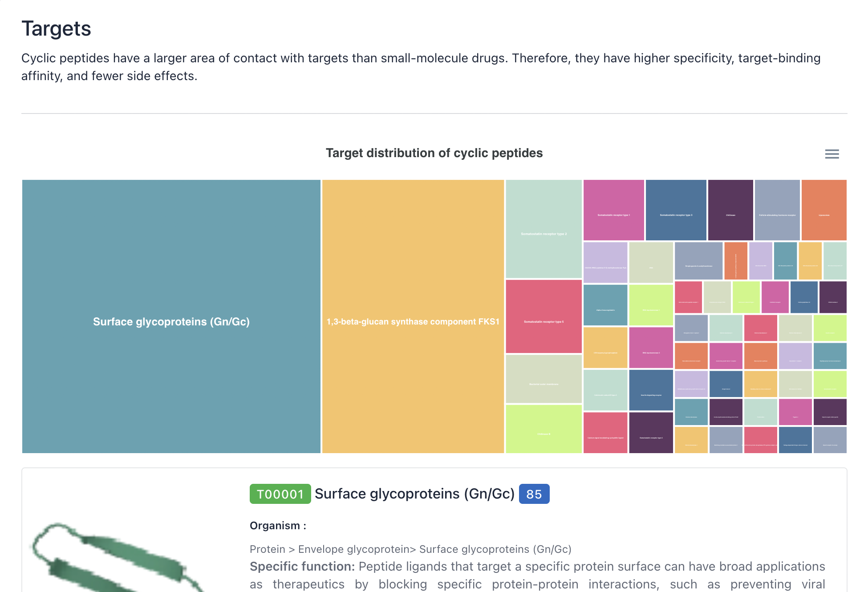868x592 pixels.
Task: Open the Surface glycoproteins (Gn/Gc) target heading
Action: [x=414, y=494]
